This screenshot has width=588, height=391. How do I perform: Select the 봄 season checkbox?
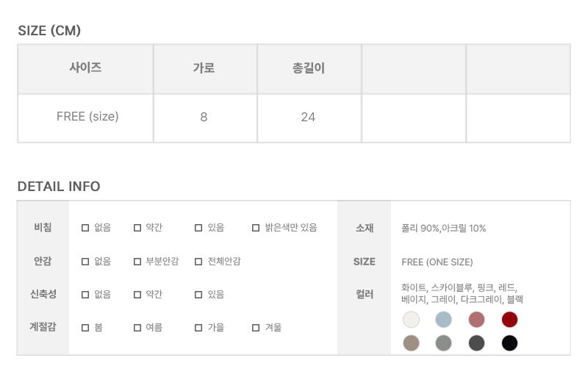coord(85,328)
